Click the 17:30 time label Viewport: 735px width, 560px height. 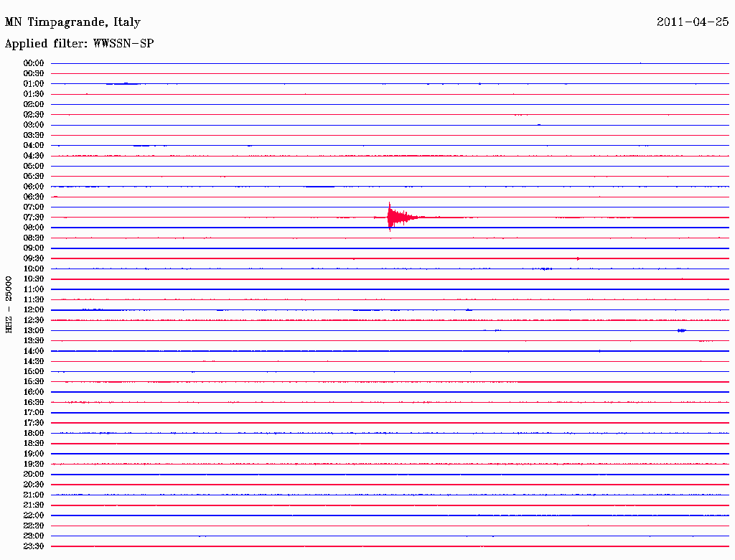[34, 423]
